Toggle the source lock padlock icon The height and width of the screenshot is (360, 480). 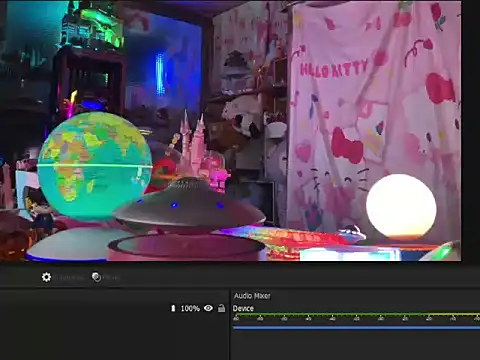pos(221,308)
